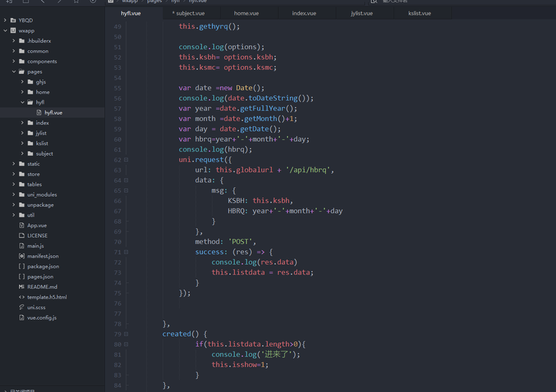The width and height of the screenshot is (556, 392).
Task: Switch to the index.vue tab
Action: [x=307, y=13]
